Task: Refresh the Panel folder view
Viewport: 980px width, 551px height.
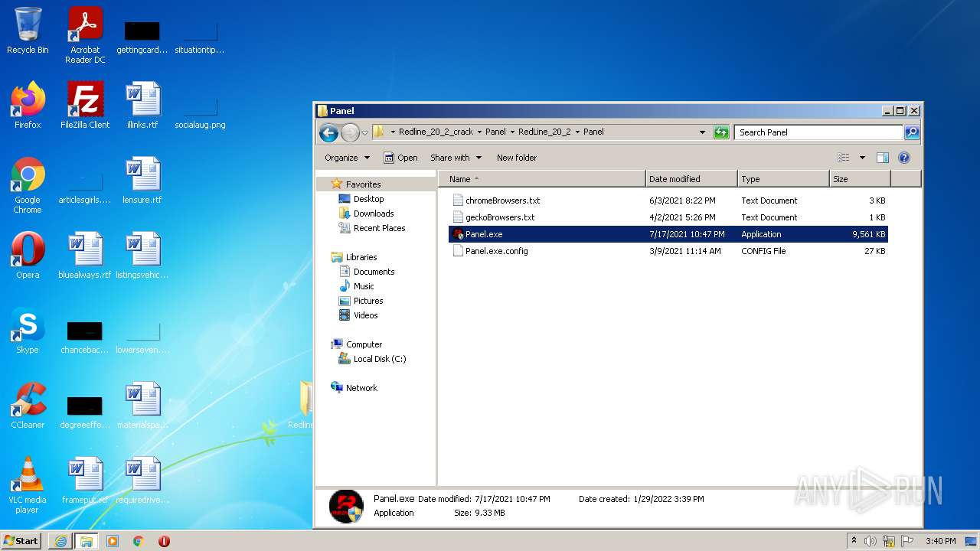Action: tap(720, 132)
